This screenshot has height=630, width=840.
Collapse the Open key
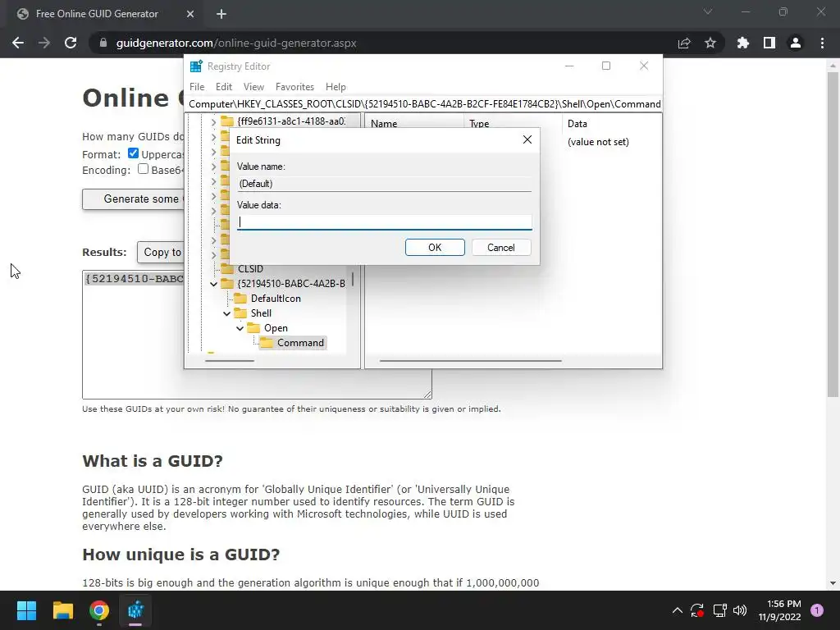pyautogui.click(x=240, y=328)
